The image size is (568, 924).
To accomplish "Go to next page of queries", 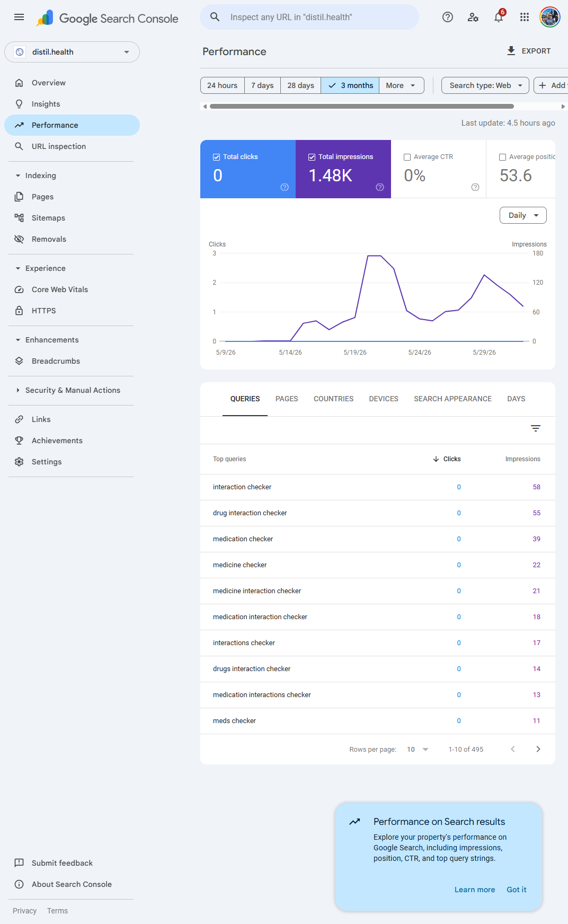I will (538, 749).
